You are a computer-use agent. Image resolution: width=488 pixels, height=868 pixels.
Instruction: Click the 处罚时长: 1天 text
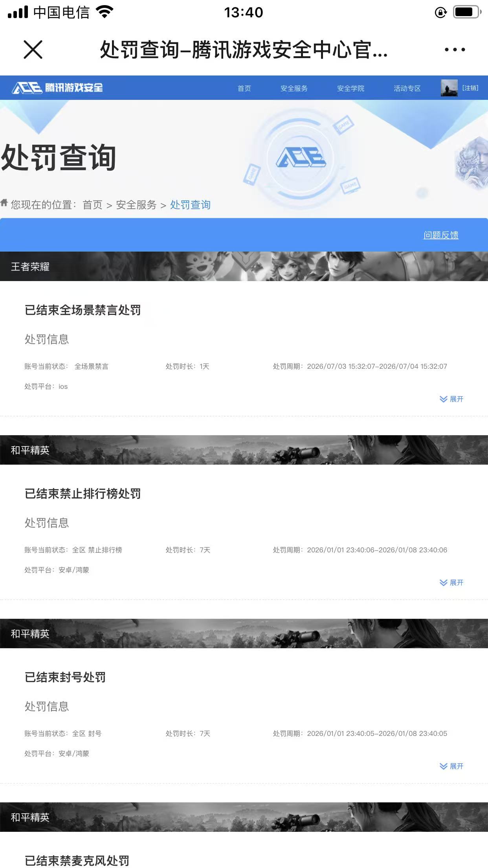tap(187, 366)
